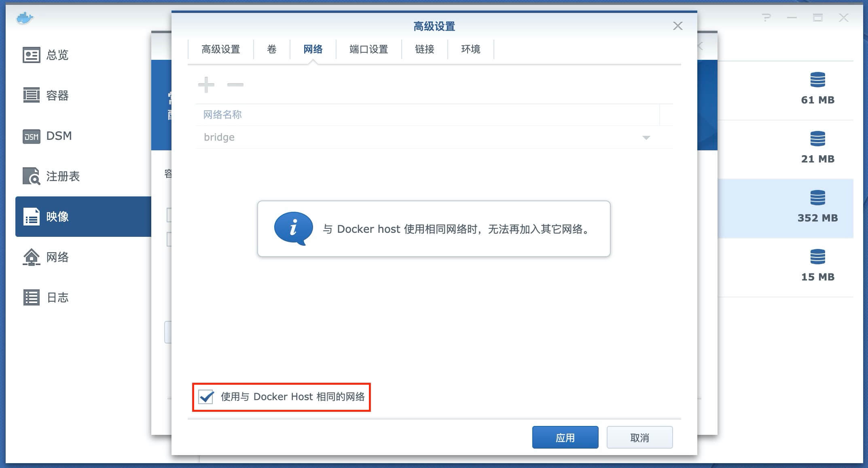Switch to the 卷 volume tab
Viewport: 868px width, 468px height.
click(272, 49)
